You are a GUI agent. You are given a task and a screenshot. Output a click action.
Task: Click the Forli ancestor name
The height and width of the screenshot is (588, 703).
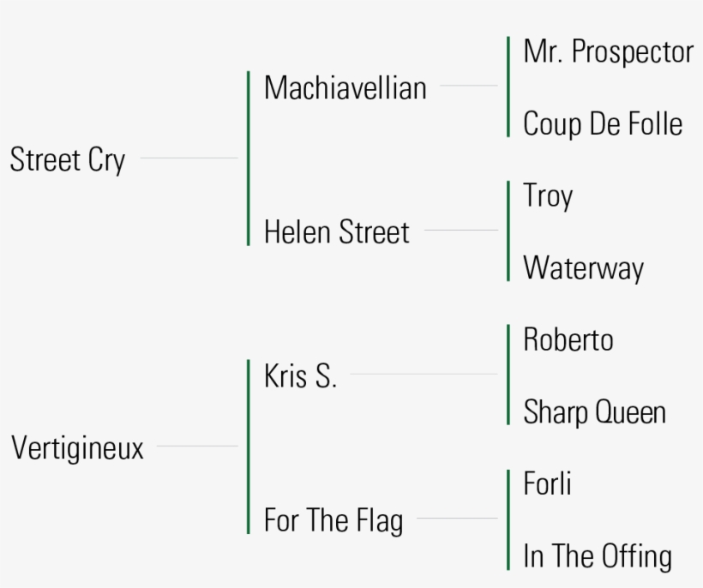(x=547, y=484)
